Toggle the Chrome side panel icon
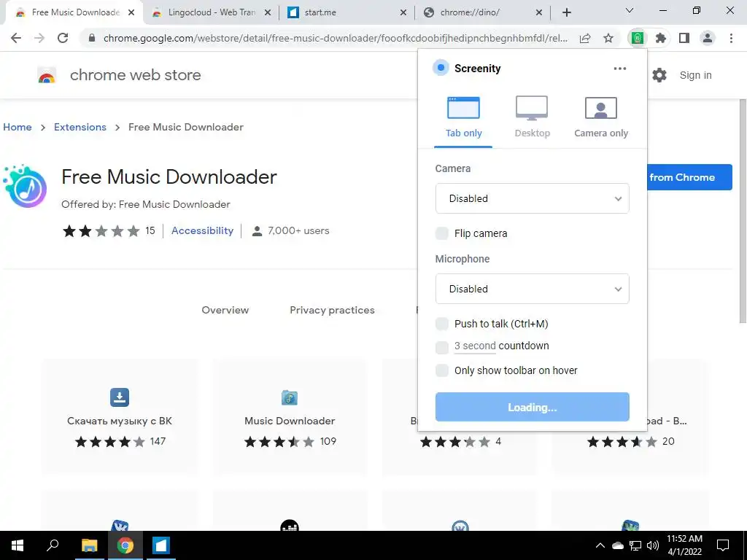 click(x=684, y=38)
